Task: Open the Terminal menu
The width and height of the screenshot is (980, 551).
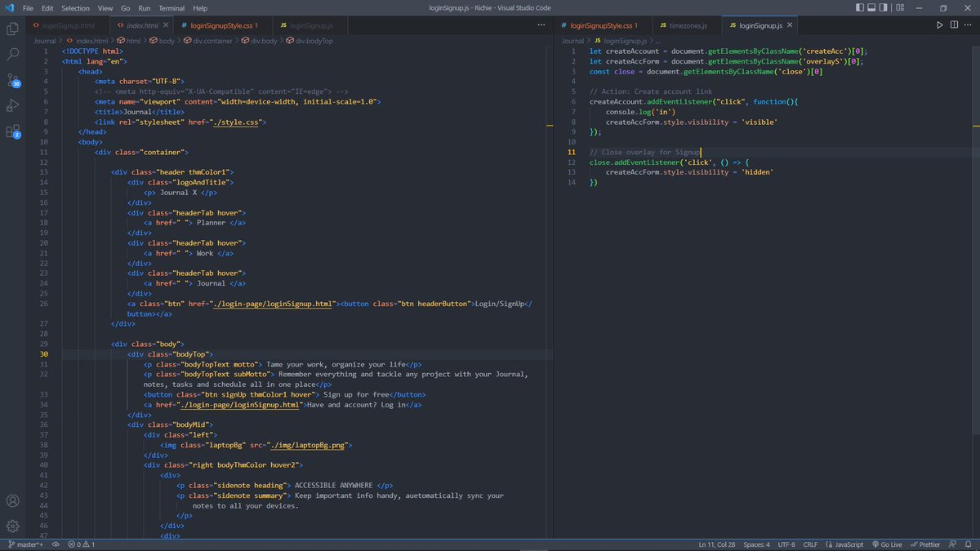Action: [x=172, y=7]
